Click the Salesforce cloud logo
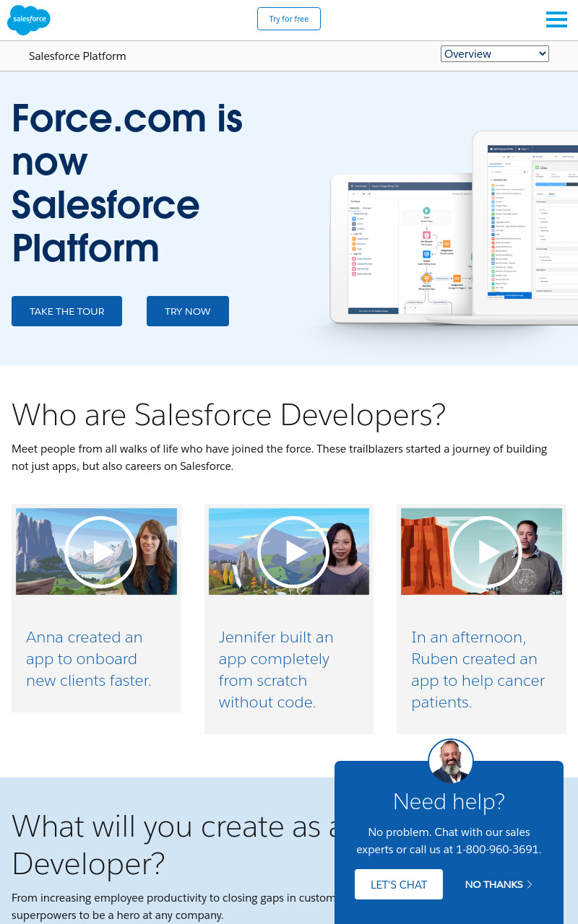 click(x=29, y=19)
